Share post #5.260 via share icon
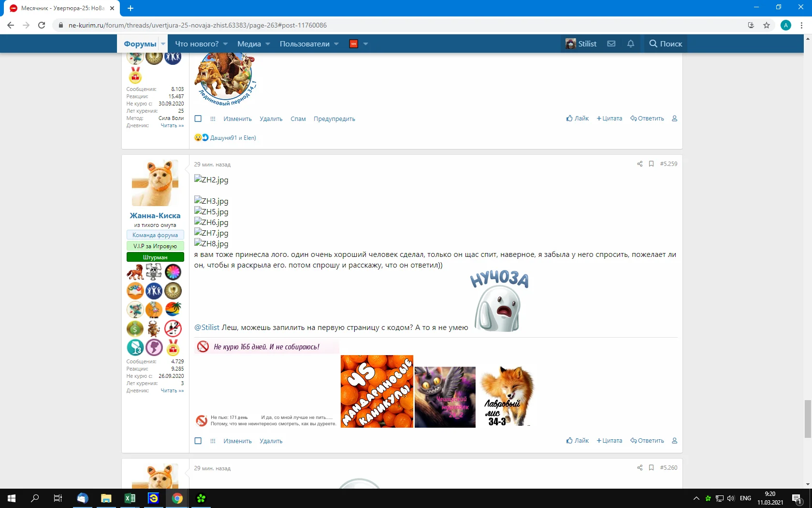This screenshot has height=508, width=812. tap(639, 468)
